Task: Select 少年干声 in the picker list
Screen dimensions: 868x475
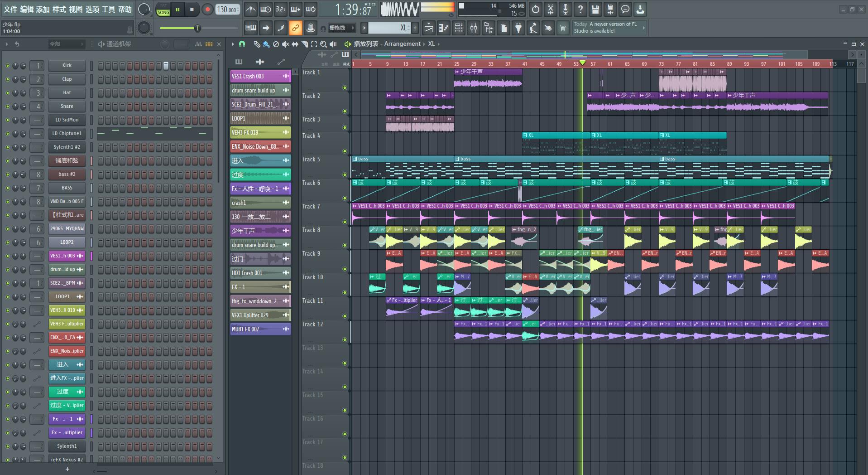Action: [260, 231]
